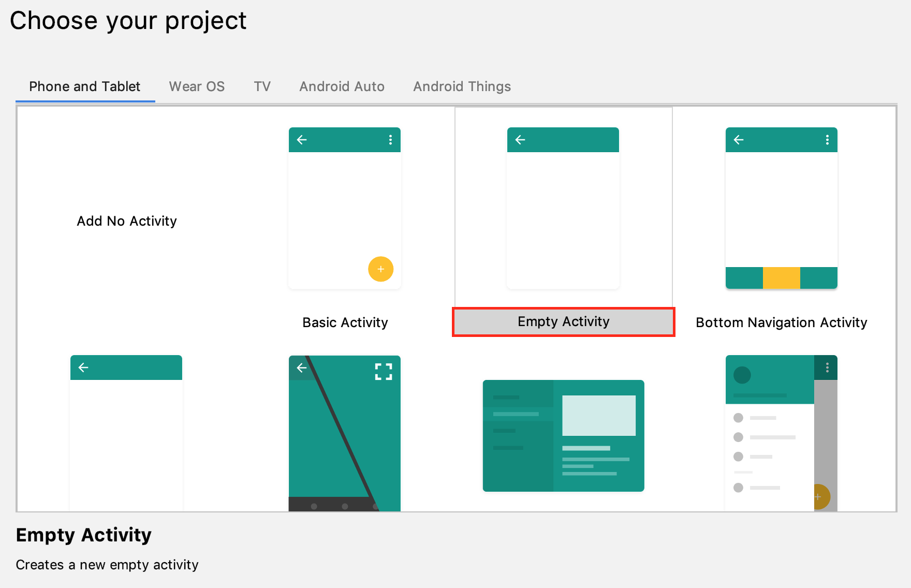The image size is (911, 588).
Task: Open the Wear OS tab
Action: 197,86
